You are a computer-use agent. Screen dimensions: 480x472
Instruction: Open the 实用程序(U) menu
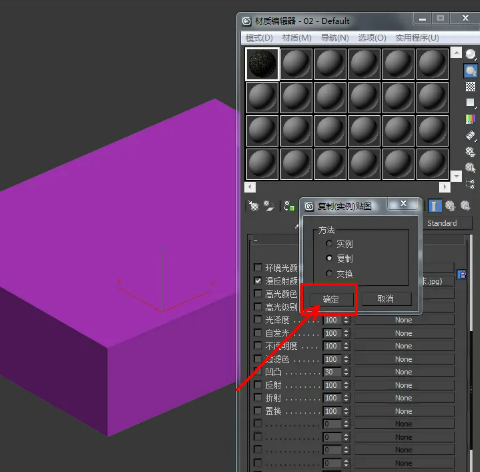coord(417,38)
